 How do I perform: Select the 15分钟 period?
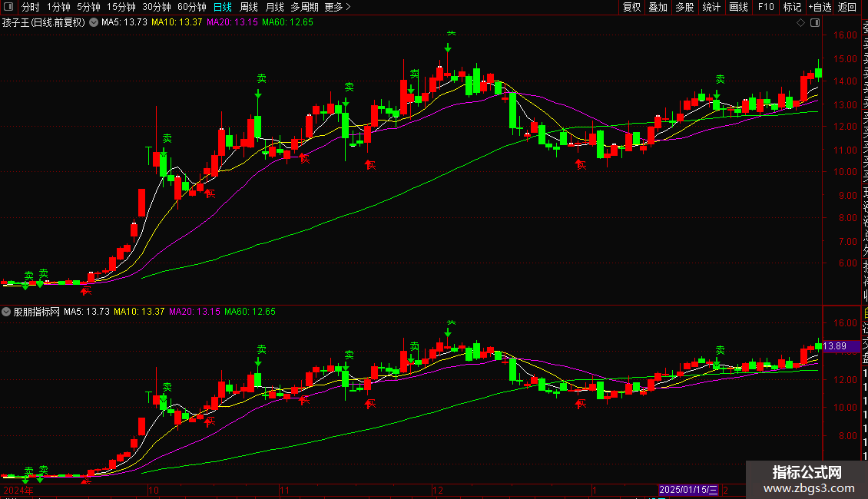click(x=121, y=7)
